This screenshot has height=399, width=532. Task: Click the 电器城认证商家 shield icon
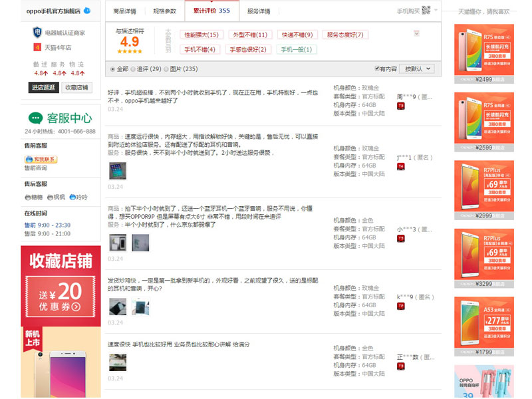pyautogui.click(x=37, y=33)
